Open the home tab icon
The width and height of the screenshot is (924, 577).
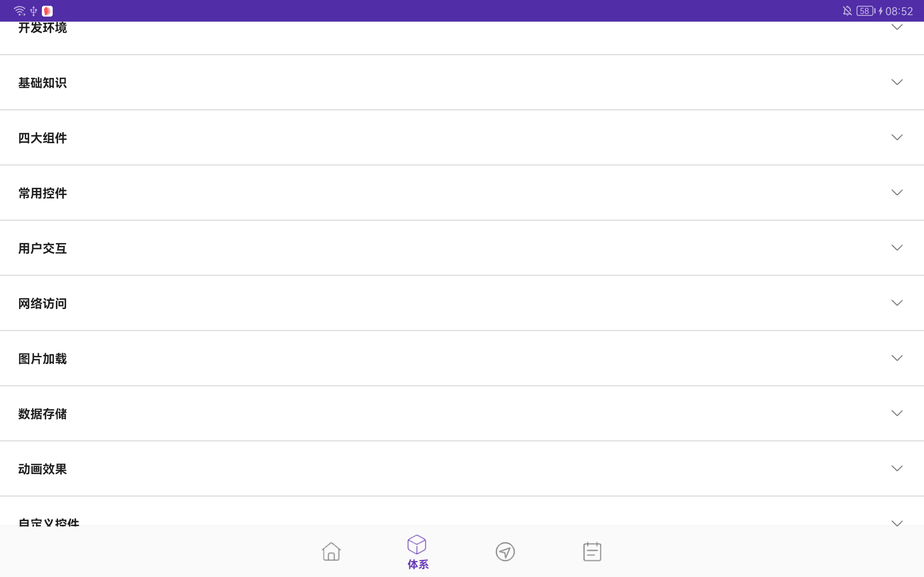(331, 551)
